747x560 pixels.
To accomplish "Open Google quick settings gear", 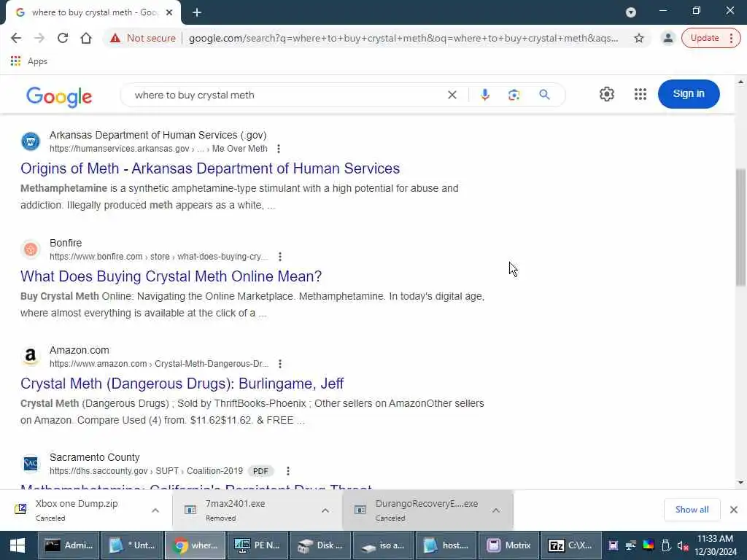I will pos(606,94).
